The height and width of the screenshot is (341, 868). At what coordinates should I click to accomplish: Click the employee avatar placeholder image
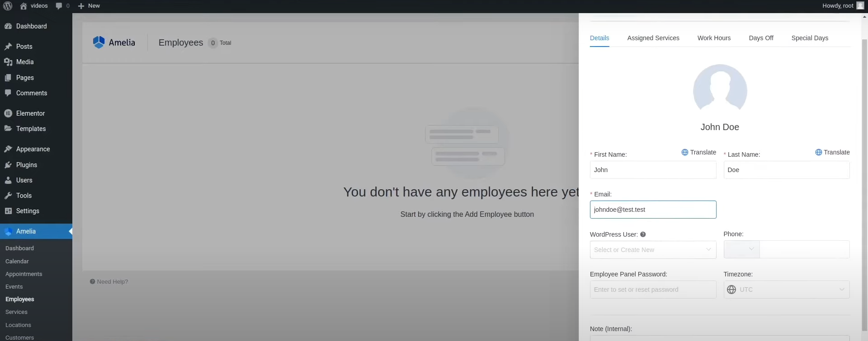tap(720, 89)
